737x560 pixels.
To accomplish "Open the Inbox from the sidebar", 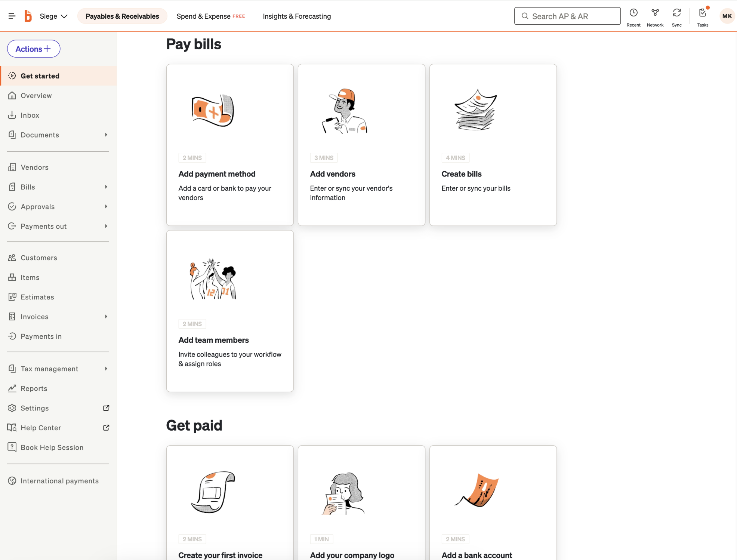I will (30, 115).
